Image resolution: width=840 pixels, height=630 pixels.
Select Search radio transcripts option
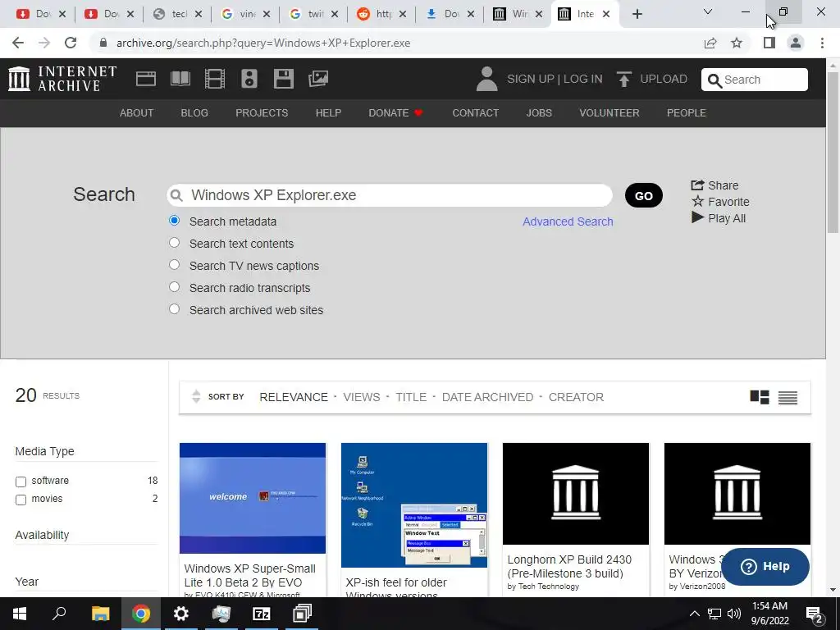coord(174,286)
